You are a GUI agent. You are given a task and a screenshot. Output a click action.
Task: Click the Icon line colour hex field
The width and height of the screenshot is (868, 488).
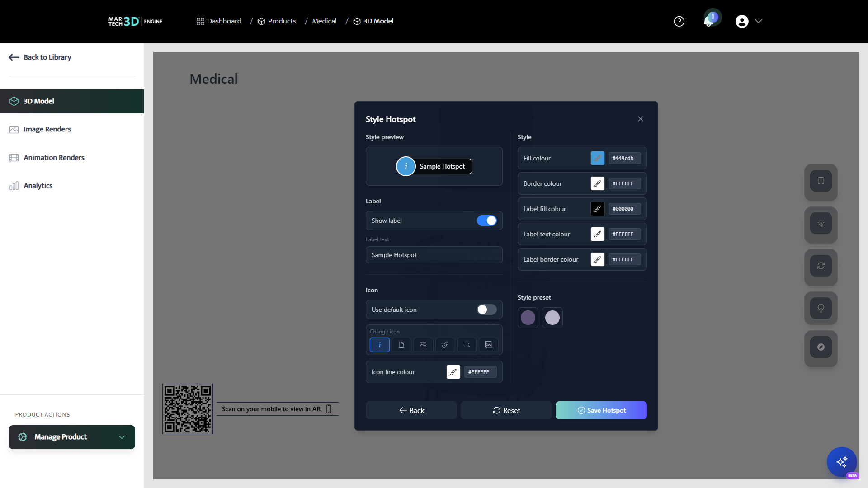[480, 372]
